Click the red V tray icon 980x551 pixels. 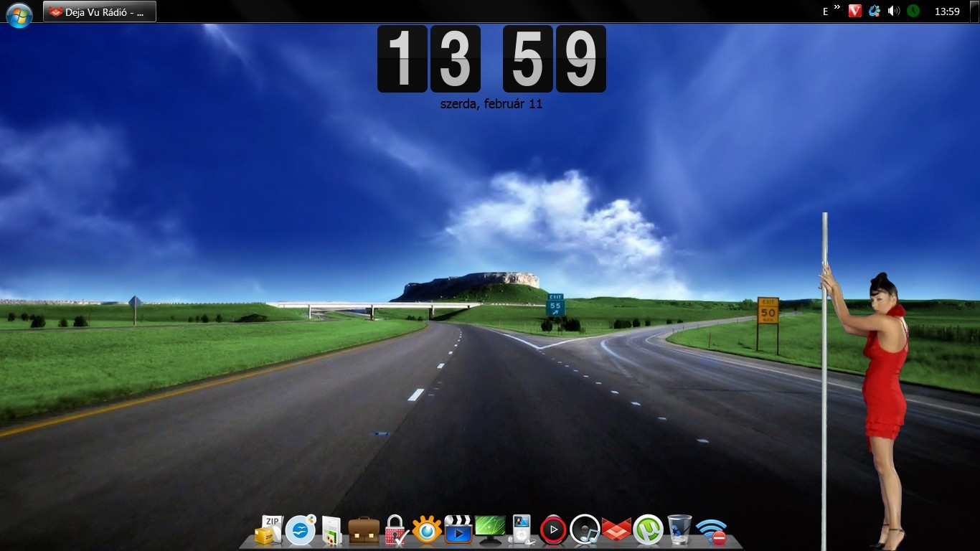(x=854, y=11)
